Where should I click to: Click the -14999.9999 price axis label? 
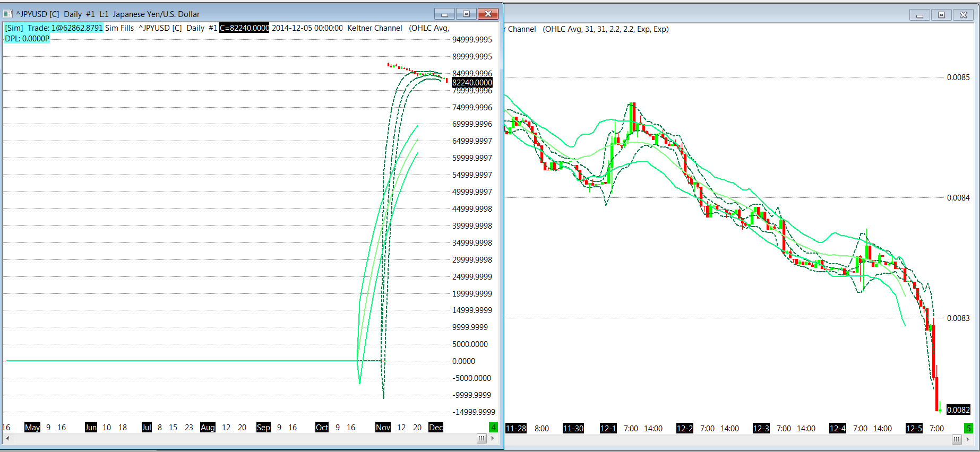click(474, 412)
